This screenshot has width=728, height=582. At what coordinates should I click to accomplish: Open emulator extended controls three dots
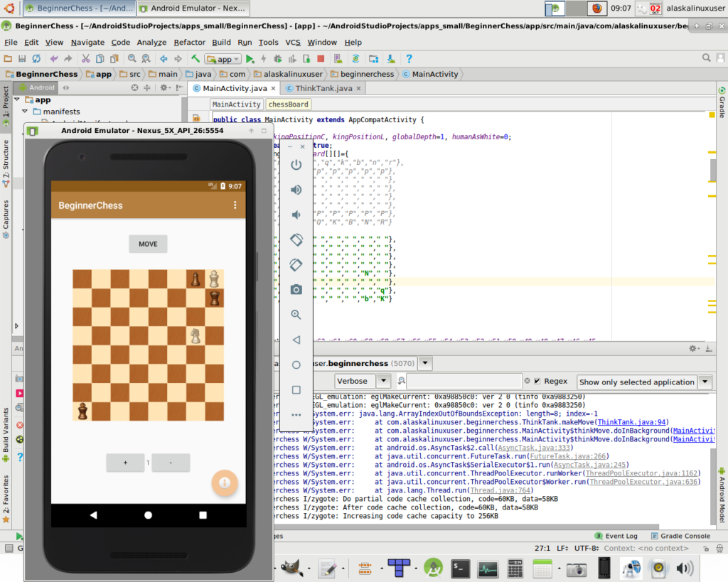click(x=296, y=414)
